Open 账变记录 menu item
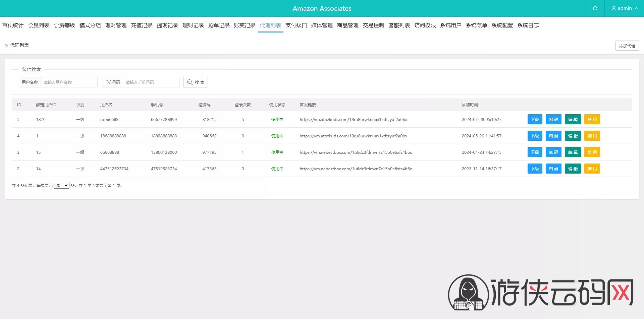This screenshot has width=644, height=319. [x=245, y=25]
